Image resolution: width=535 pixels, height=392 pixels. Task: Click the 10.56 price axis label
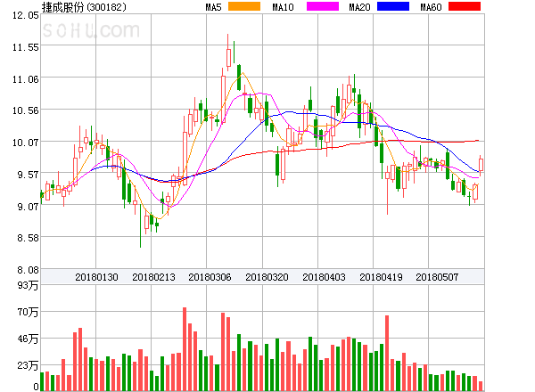pyautogui.click(x=26, y=110)
